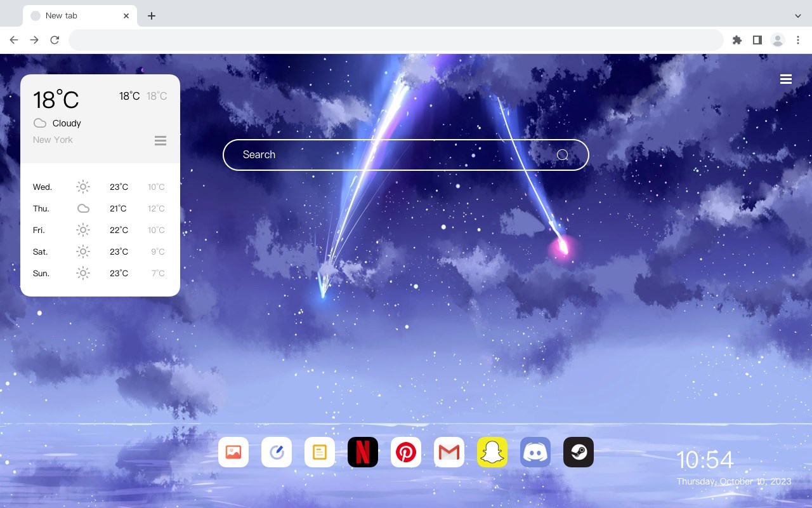This screenshot has height=508, width=812.
Task: Click the magnifier icon in search box
Action: [562, 155]
